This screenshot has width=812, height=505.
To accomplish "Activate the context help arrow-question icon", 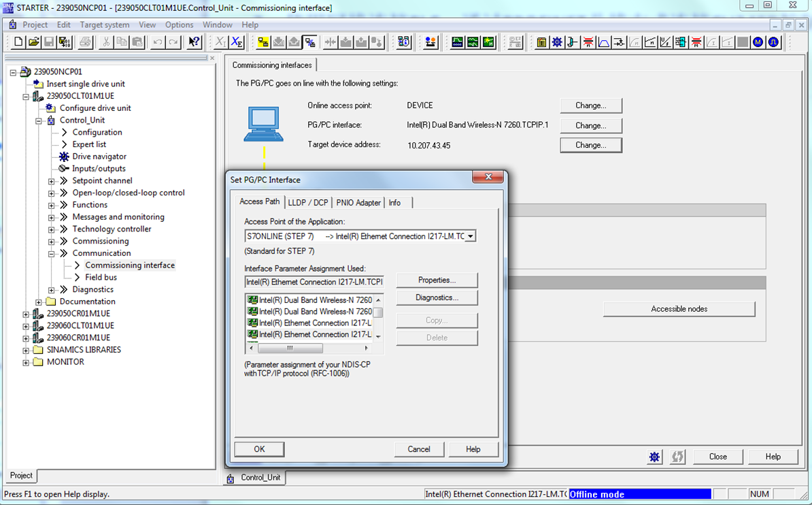I will pyautogui.click(x=194, y=42).
